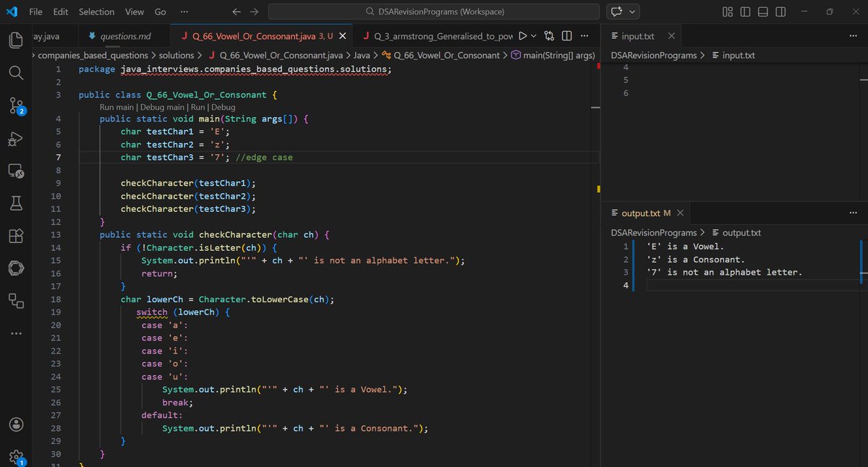Screen dimensions: 868x467
Task: Open the View menu
Action: click(134, 12)
